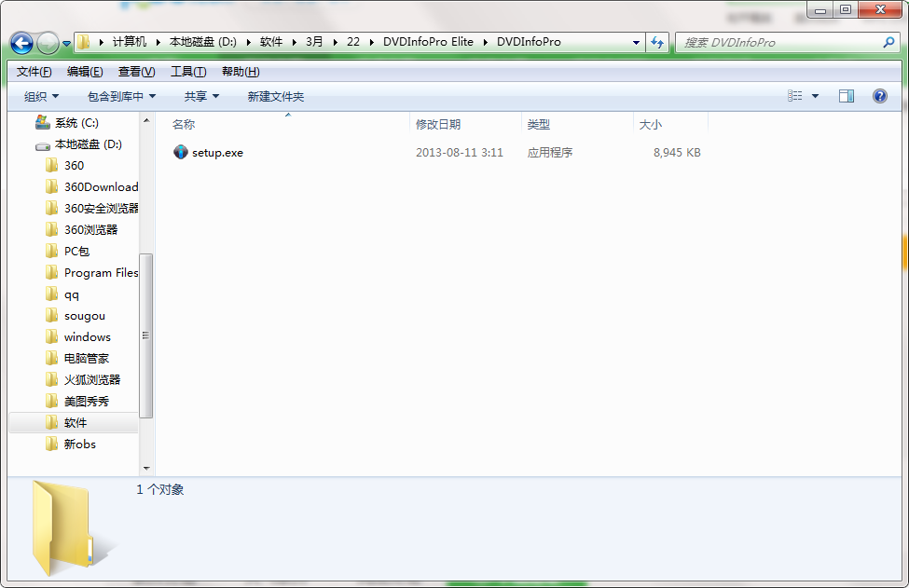Click the 2013-08-11 3:11 date cell
Image resolution: width=909 pixels, height=588 pixels.
click(459, 153)
